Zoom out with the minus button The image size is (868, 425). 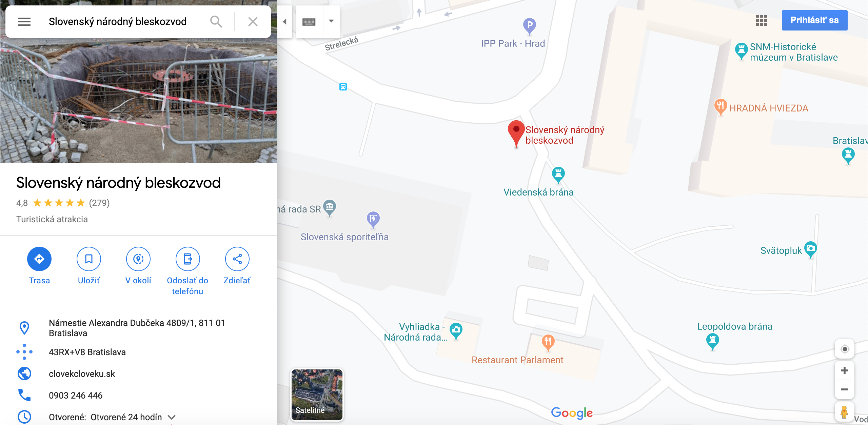coord(845,389)
